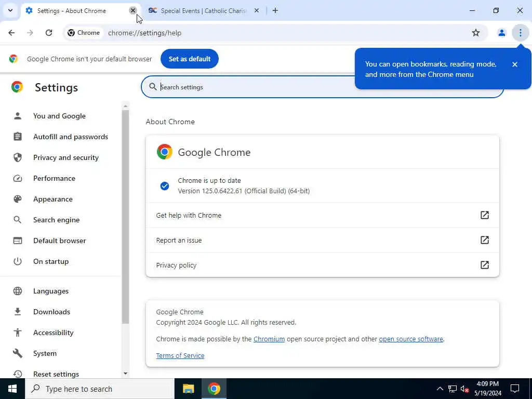The height and width of the screenshot is (399, 532).
Task: Click the Accessibility person icon
Action: (17, 332)
